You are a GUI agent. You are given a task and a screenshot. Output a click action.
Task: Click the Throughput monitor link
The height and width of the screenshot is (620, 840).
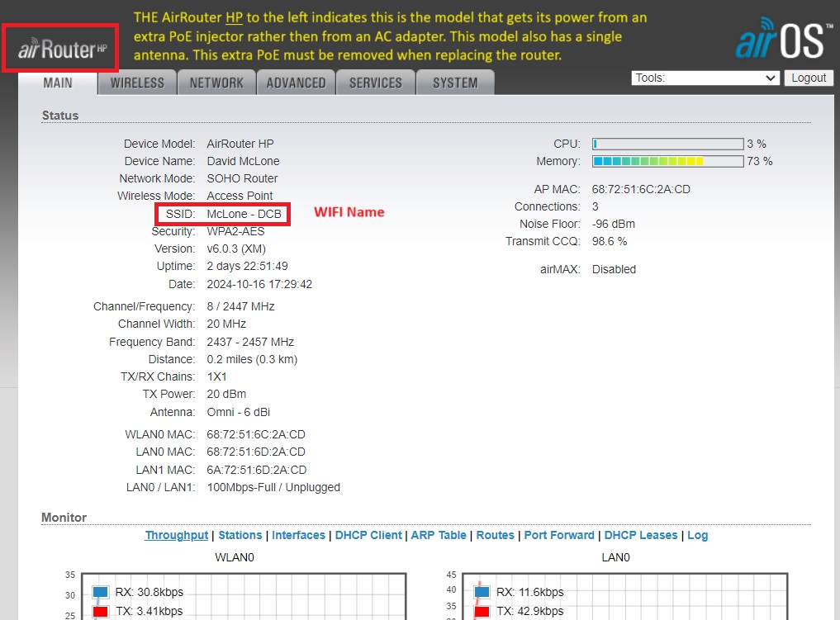[x=177, y=535]
